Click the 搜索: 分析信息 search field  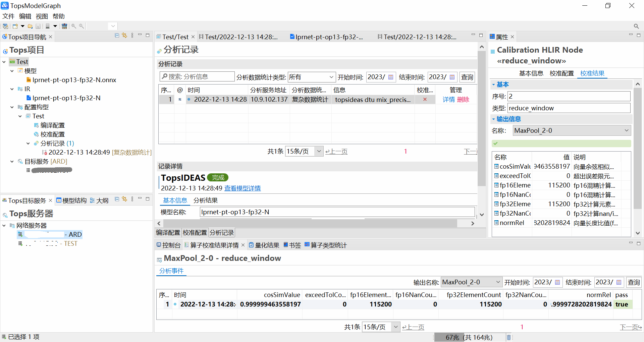(x=197, y=77)
